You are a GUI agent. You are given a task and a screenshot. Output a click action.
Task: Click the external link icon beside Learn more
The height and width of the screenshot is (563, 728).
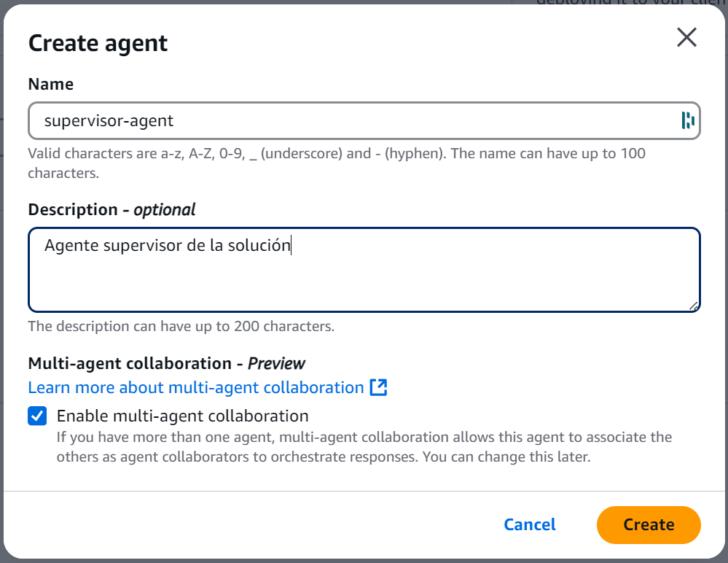[x=378, y=387]
